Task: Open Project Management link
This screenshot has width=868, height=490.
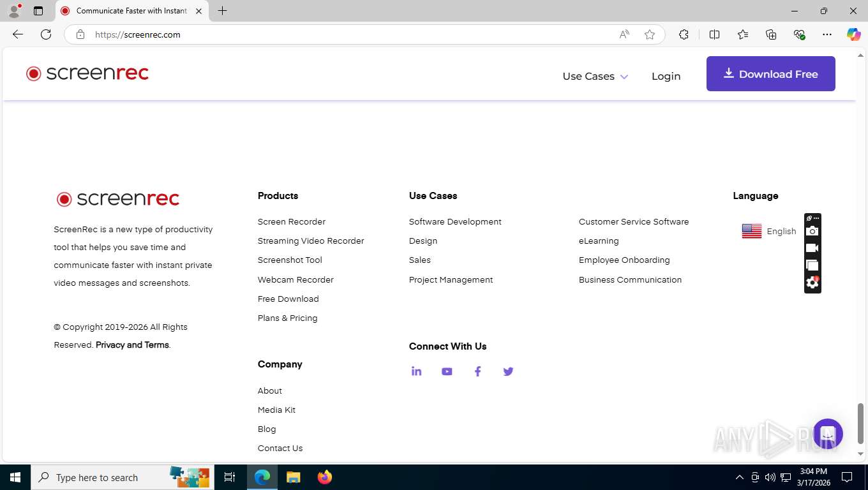Action: 451,279
